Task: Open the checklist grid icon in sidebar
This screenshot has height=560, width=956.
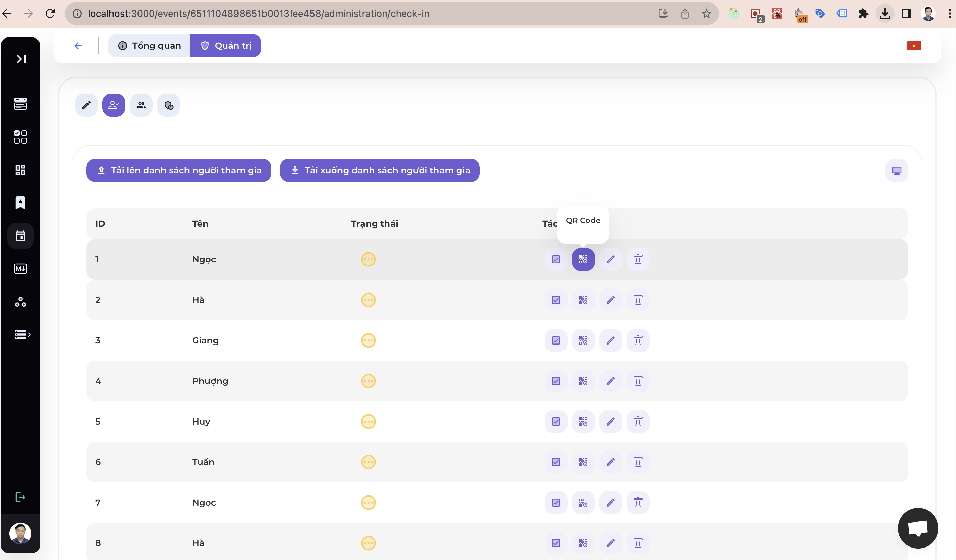Action: (x=21, y=137)
